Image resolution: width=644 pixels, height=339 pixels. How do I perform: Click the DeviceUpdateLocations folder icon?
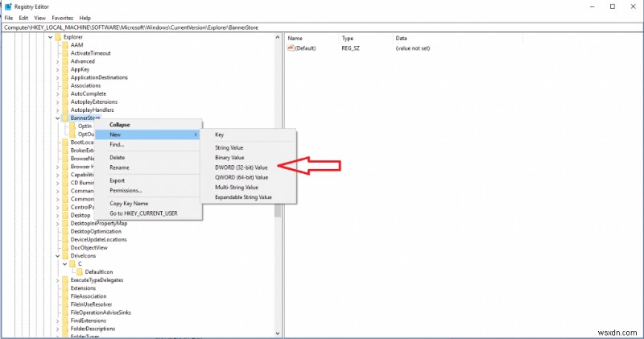pyautogui.click(x=65, y=240)
